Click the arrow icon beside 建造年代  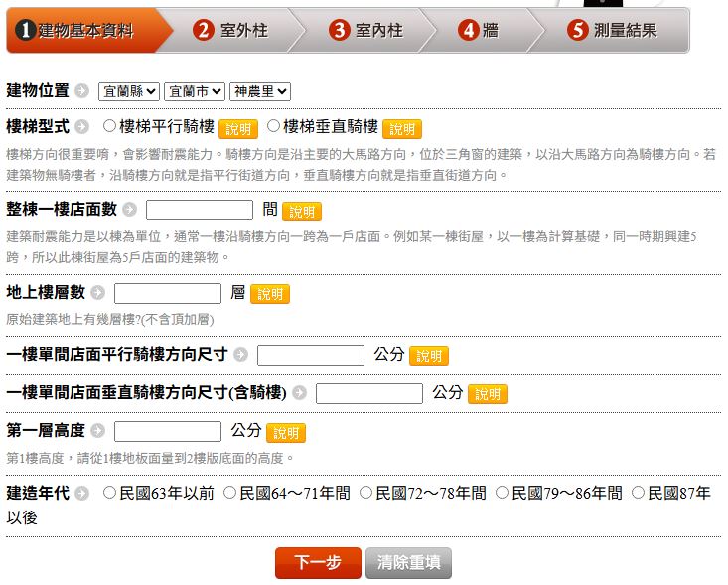point(81,493)
